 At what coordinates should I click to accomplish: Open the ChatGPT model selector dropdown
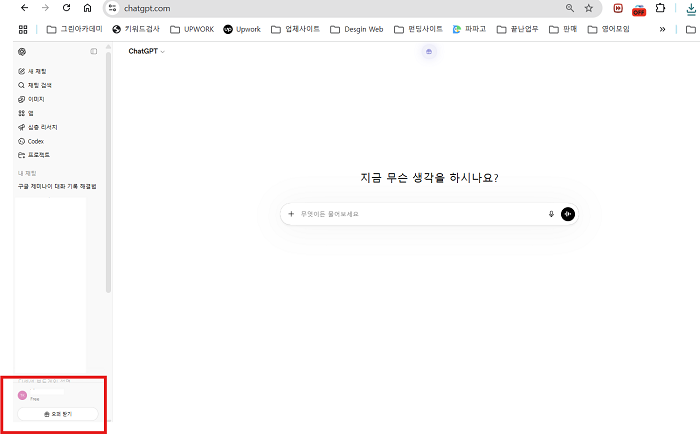click(146, 51)
